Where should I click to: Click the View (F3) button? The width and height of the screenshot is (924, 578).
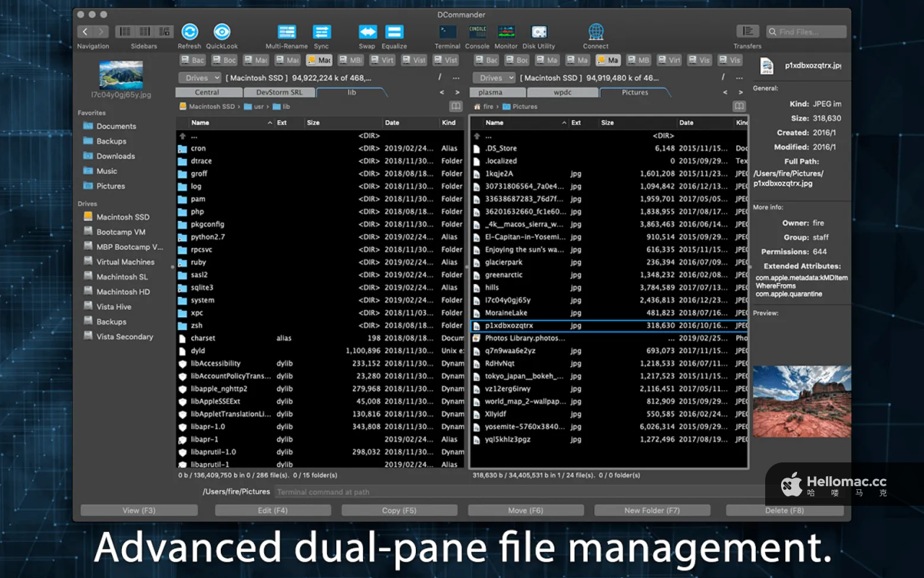point(139,510)
